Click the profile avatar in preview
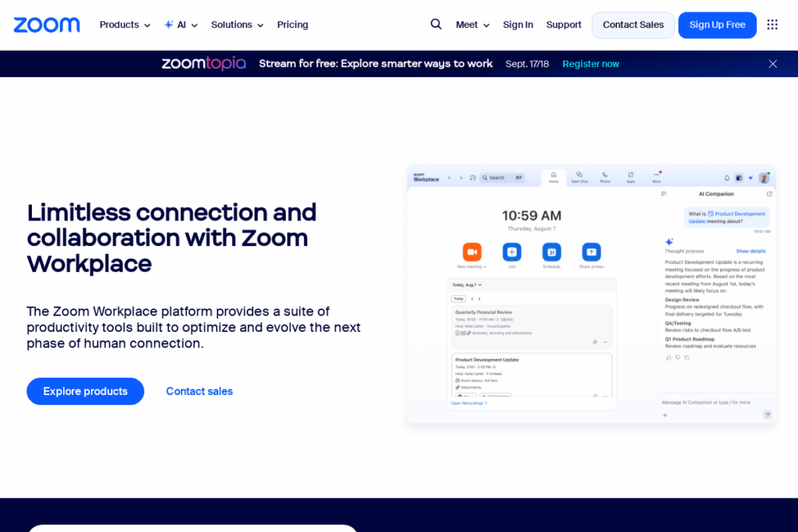 764,178
